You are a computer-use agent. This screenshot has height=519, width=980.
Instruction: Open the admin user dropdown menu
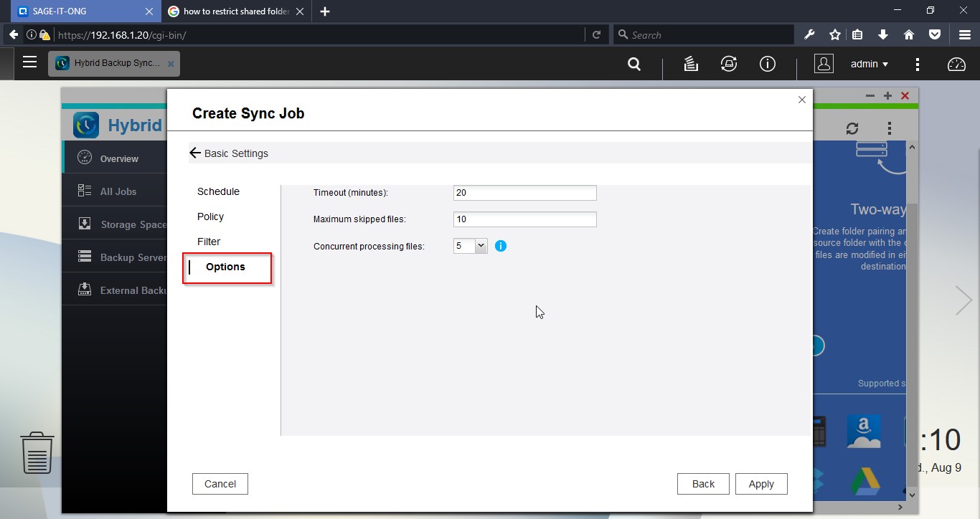click(869, 64)
